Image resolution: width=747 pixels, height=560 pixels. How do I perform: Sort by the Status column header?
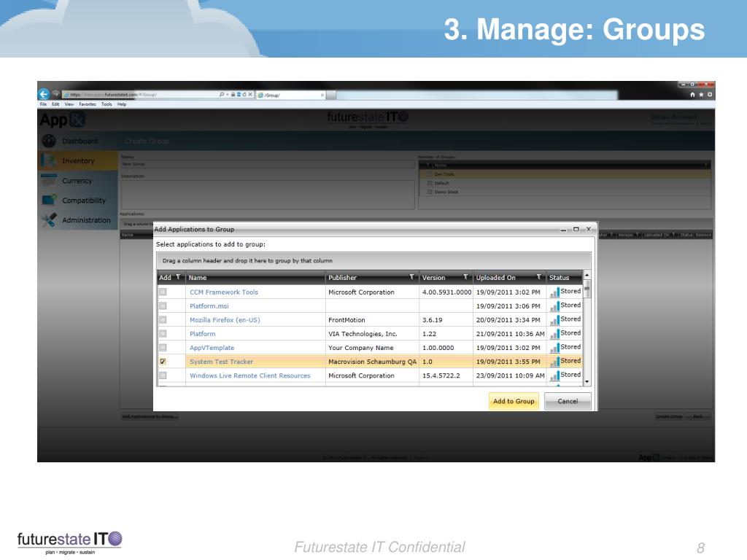pos(564,277)
